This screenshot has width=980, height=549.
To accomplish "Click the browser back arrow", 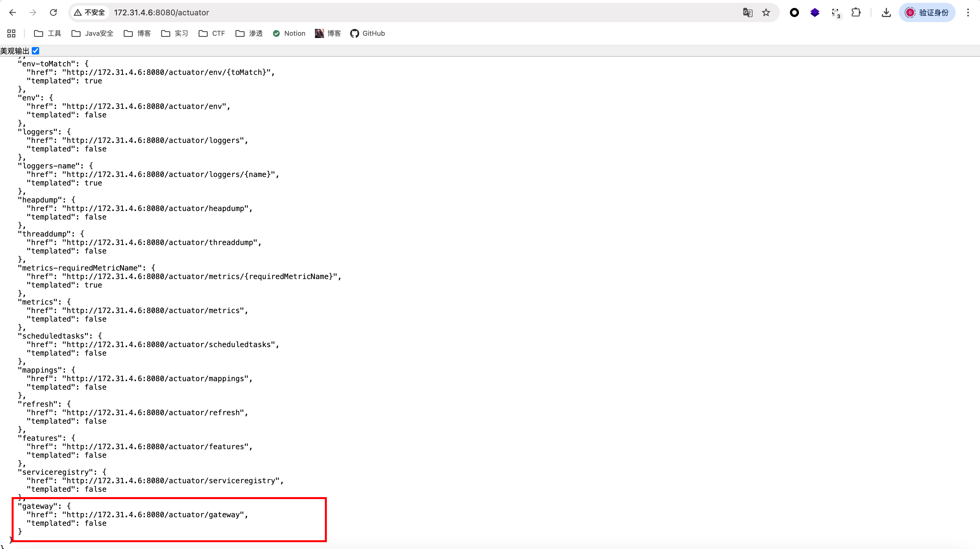I will pyautogui.click(x=12, y=12).
